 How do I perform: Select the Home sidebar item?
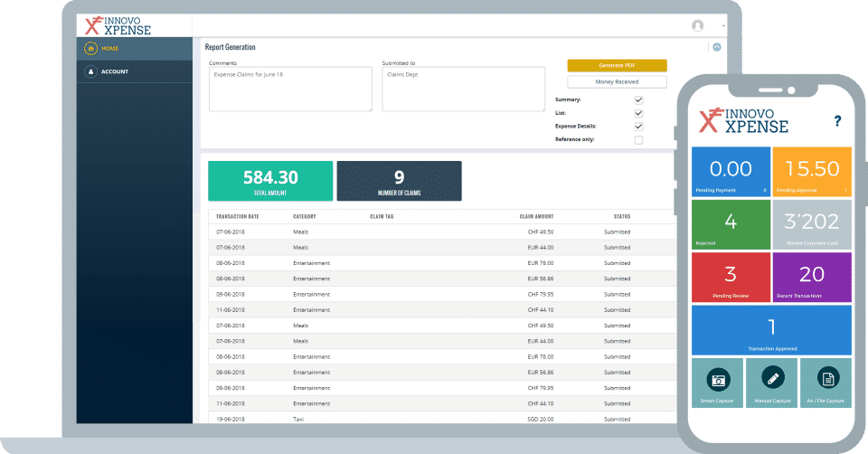click(x=135, y=49)
